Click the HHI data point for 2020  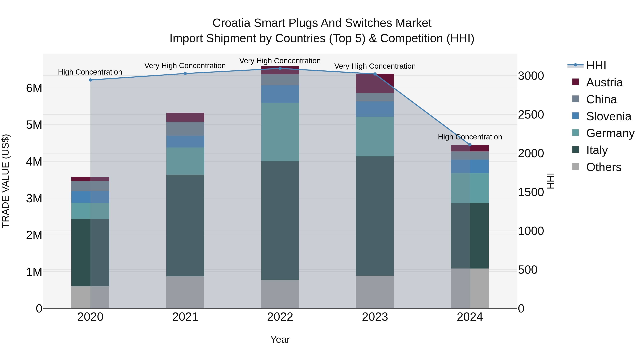coord(91,80)
